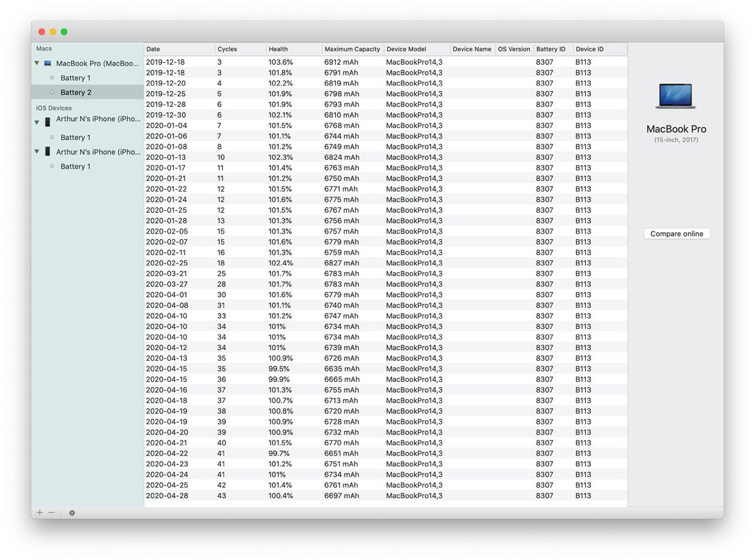Sort by OS Version column header
Image resolution: width=755 pixels, height=560 pixels.
pyautogui.click(x=514, y=50)
